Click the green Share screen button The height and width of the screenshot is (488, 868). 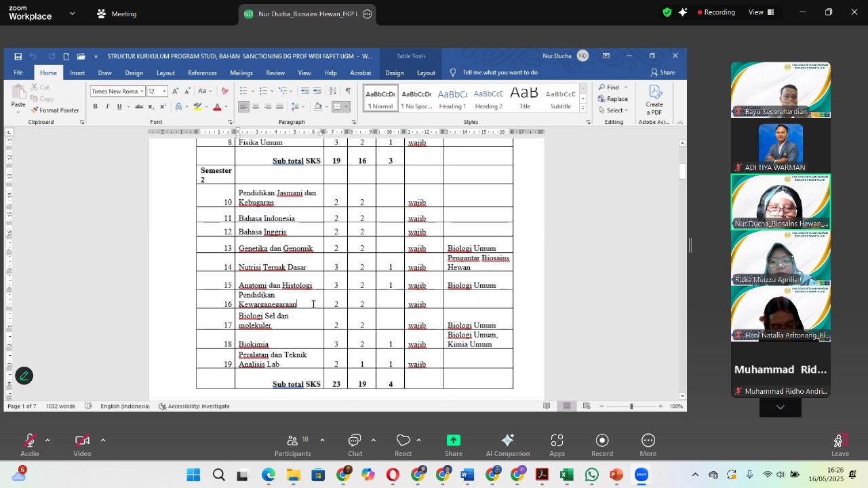tap(454, 445)
